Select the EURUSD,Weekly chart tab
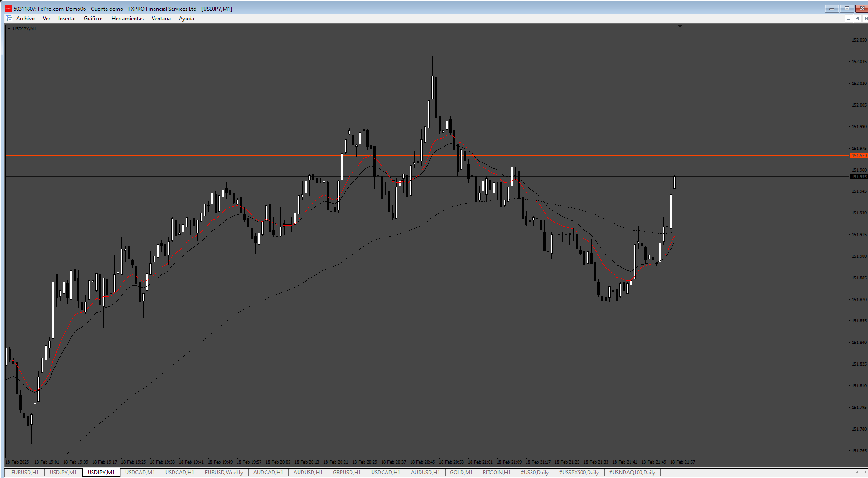 [224, 473]
